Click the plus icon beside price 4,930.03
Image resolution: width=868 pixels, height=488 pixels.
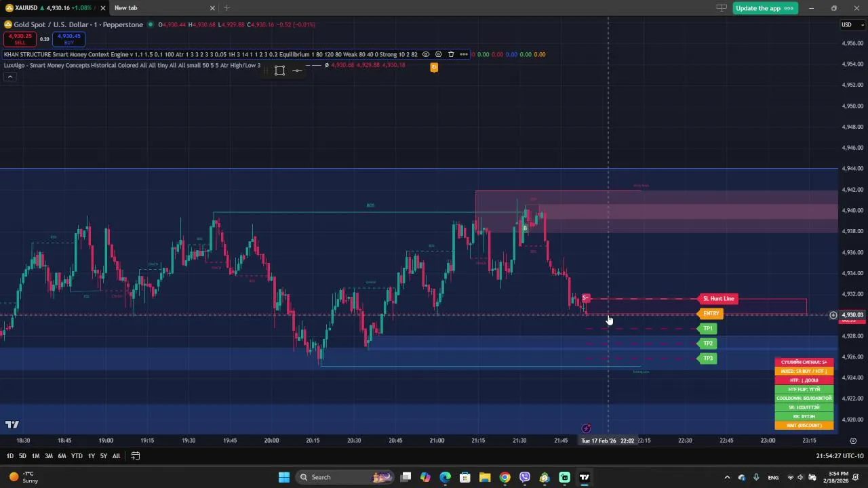coord(833,315)
